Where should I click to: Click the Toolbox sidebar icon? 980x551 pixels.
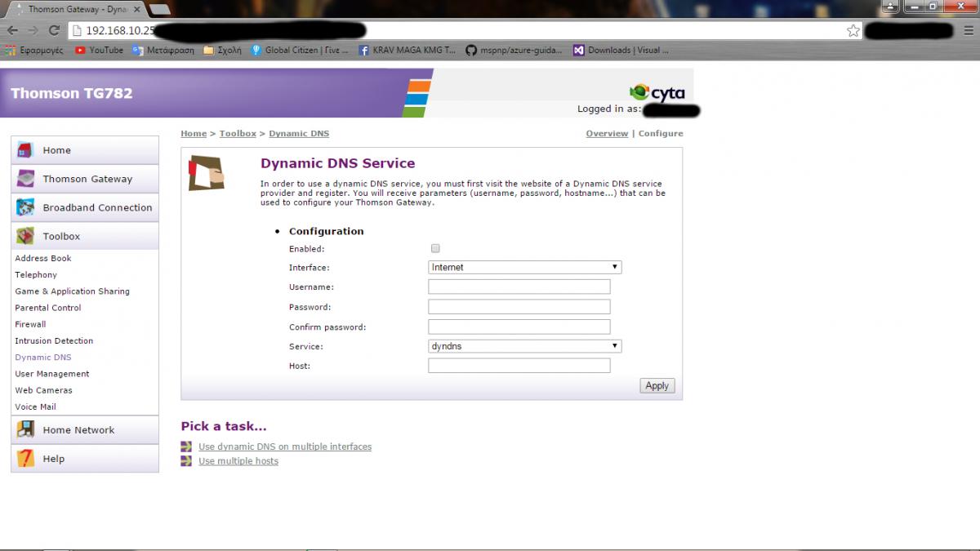pyautogui.click(x=25, y=236)
